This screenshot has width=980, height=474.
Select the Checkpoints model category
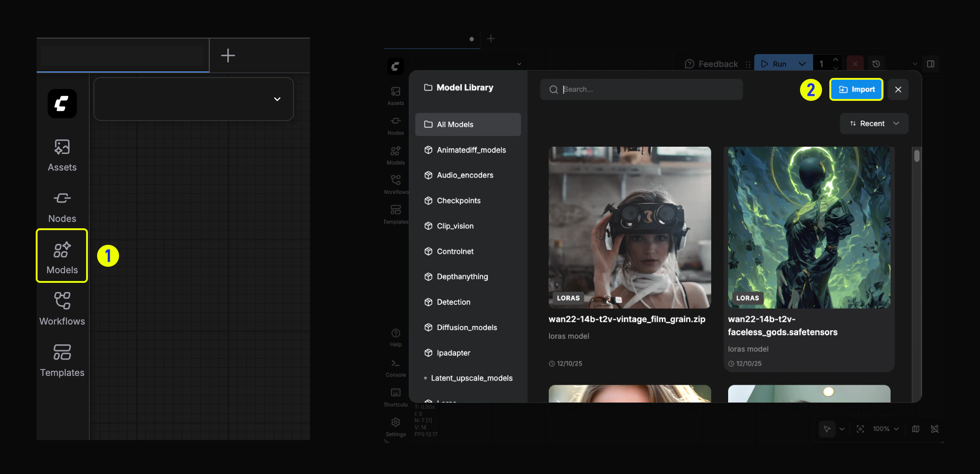[458, 201]
